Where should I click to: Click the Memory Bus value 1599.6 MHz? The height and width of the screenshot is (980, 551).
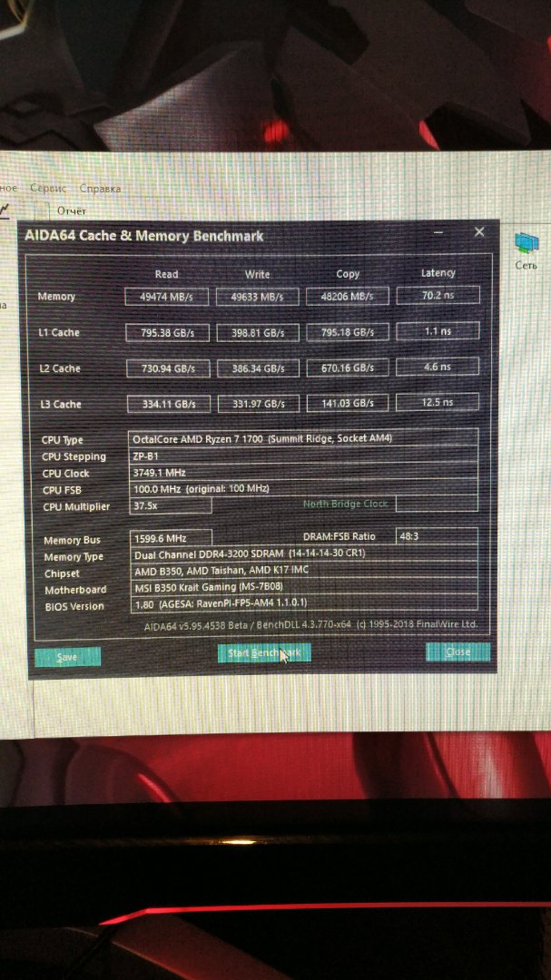171,537
